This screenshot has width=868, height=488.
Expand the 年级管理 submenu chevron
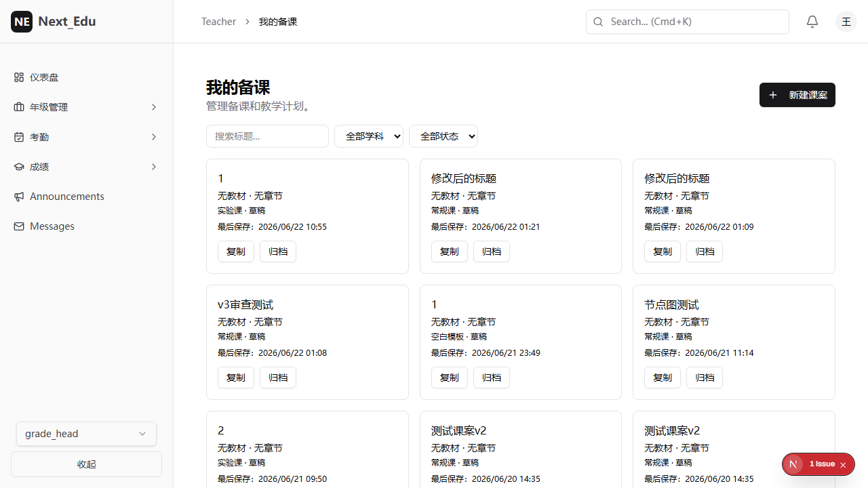tap(154, 107)
